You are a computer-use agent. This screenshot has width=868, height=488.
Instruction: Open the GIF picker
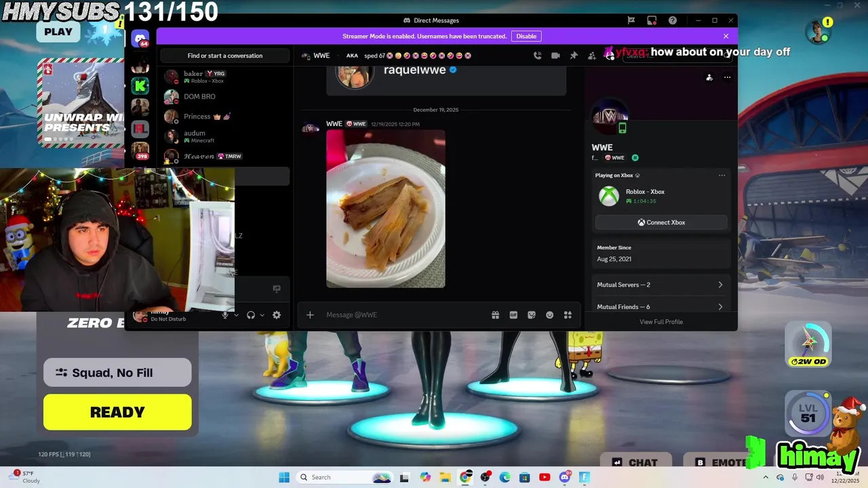(513, 314)
